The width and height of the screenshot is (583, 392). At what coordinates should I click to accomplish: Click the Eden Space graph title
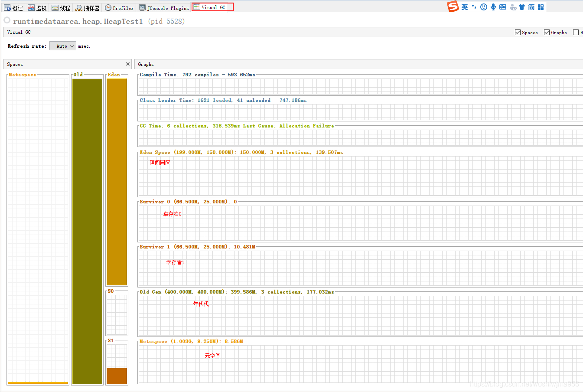coord(241,152)
